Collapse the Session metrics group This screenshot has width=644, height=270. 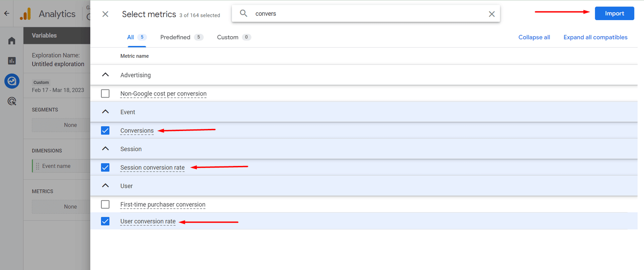tap(105, 149)
